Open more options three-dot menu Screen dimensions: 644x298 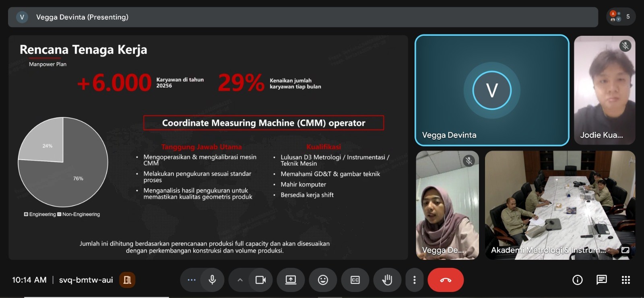tap(415, 280)
